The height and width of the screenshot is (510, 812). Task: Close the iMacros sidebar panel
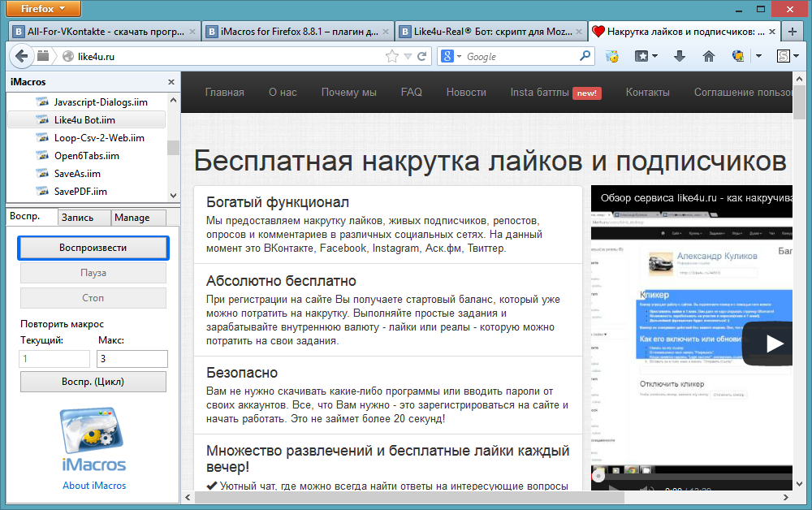(x=171, y=82)
